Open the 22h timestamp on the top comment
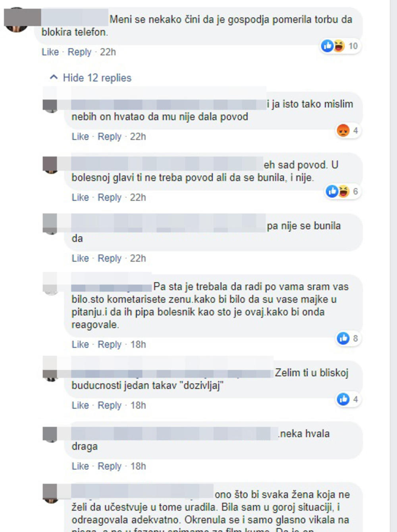397x532 pixels. click(108, 52)
